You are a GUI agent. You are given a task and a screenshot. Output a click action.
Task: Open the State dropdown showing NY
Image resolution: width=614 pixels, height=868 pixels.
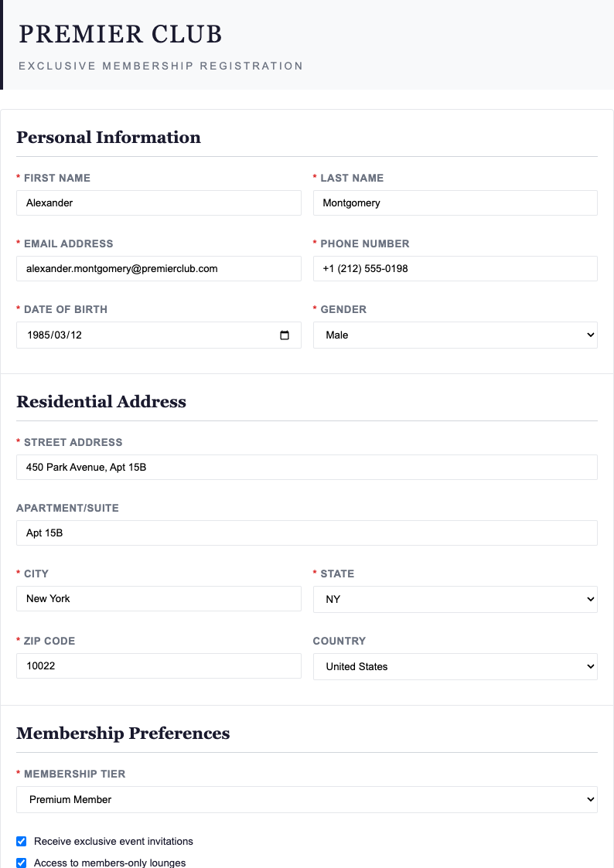pyautogui.click(x=455, y=599)
